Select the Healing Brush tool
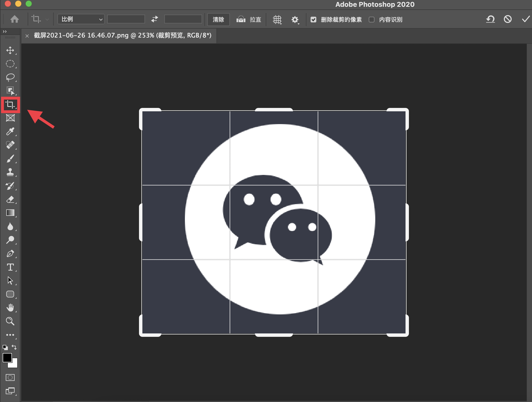 (10, 145)
